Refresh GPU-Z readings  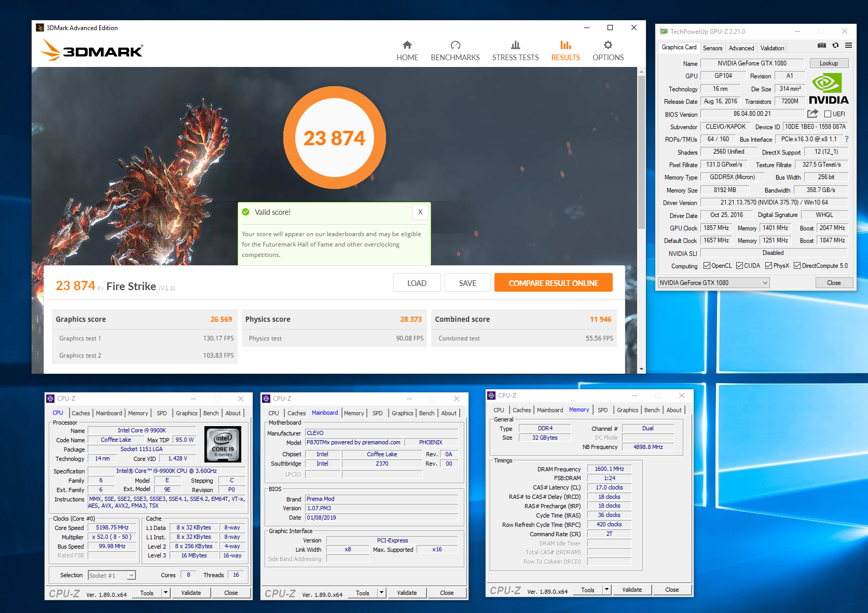(x=835, y=46)
